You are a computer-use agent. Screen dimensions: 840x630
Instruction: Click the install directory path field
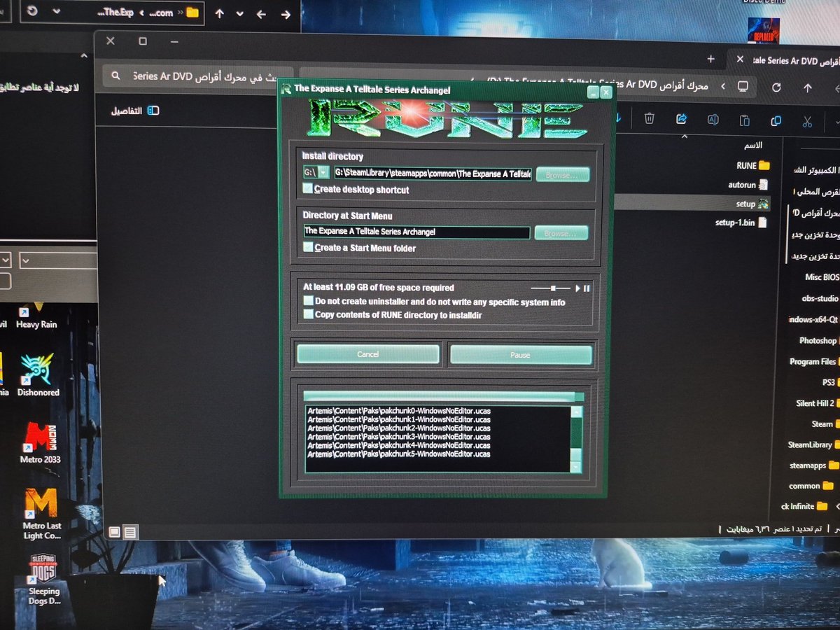click(433, 173)
